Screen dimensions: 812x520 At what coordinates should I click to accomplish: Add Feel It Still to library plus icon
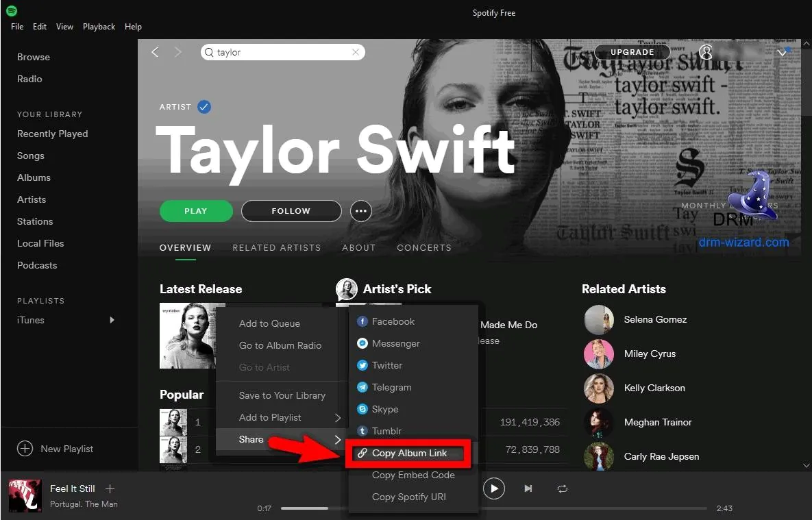point(110,488)
